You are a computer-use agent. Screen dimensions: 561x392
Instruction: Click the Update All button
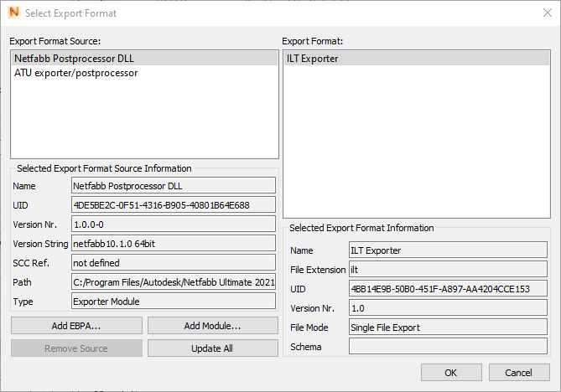coord(212,348)
